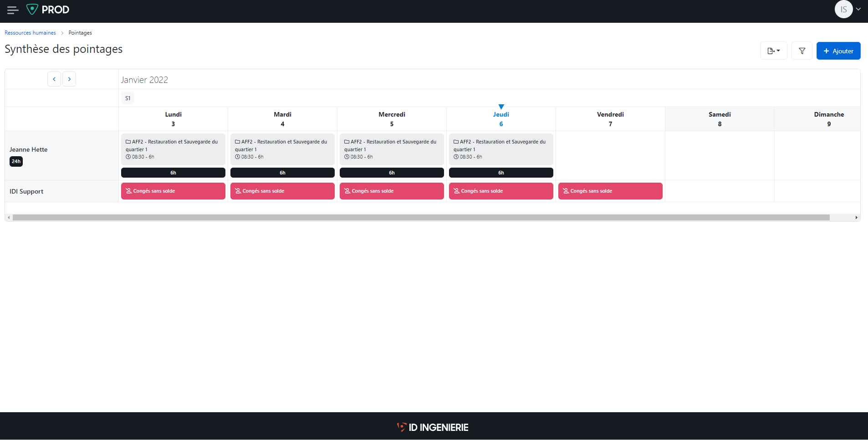Select Mercredi's Congés sans solde badge
Screen dimensions: 868x440
pyautogui.click(x=392, y=191)
